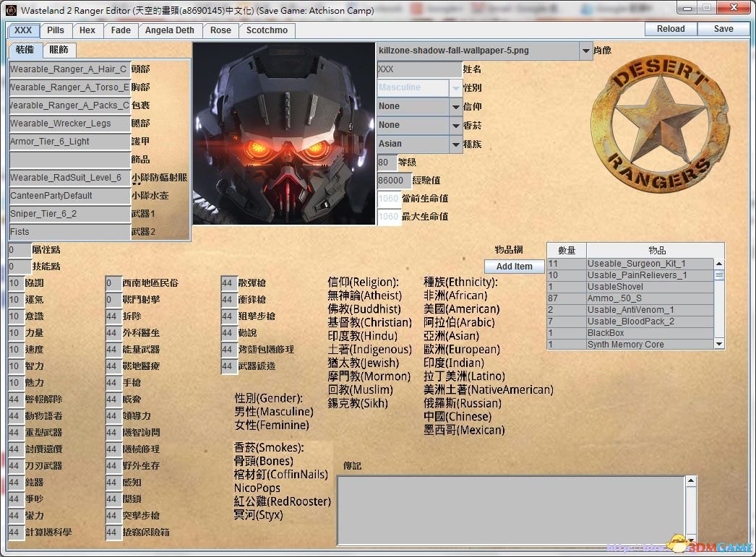Edit the 西南地區民俗 skill value field
This screenshot has height=557, width=756.
coord(113,283)
